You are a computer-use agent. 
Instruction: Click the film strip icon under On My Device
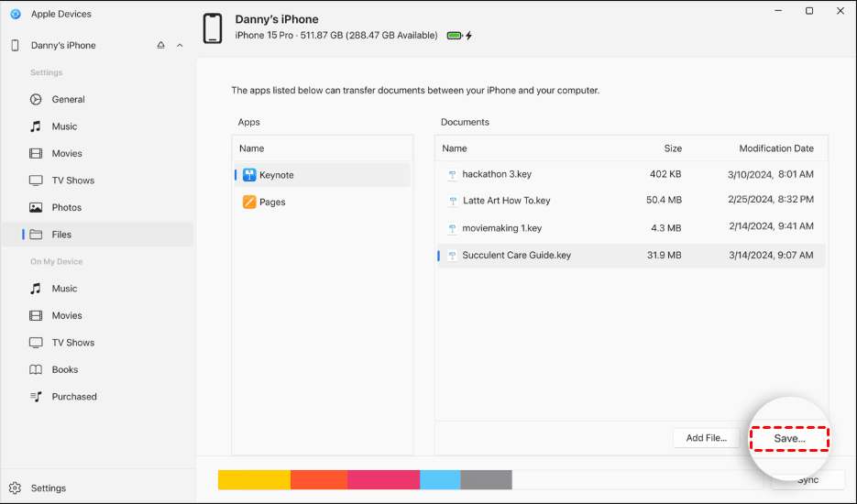click(36, 316)
